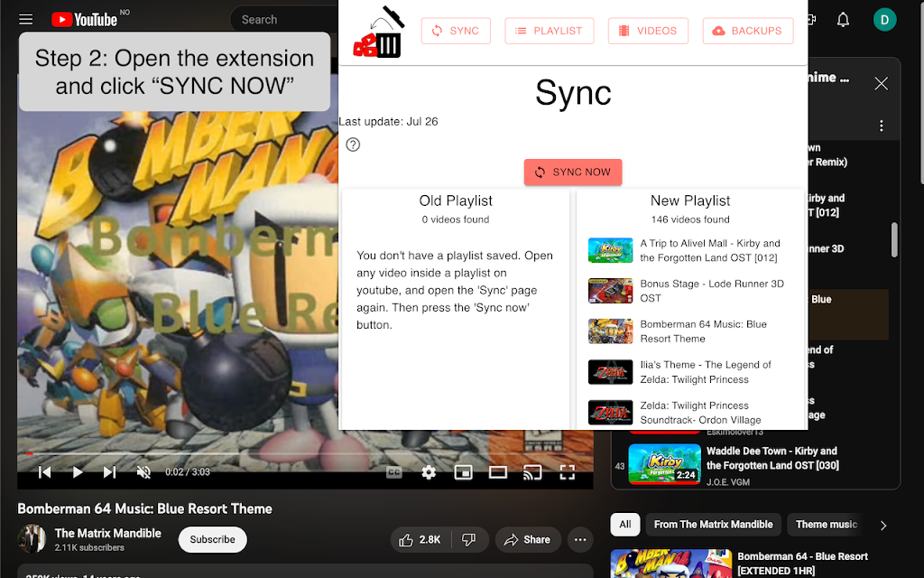Open the Sync help question icon
This screenshot has height=578, width=924.
[x=353, y=144]
